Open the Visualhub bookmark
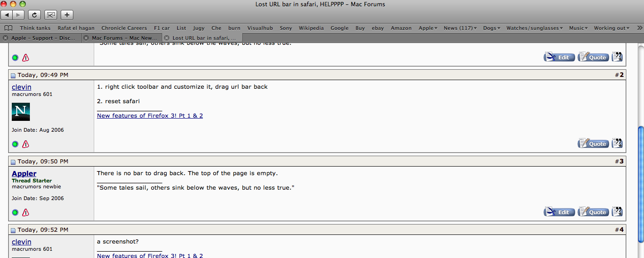Image resolution: width=644 pixels, height=258 pixels. [260, 28]
